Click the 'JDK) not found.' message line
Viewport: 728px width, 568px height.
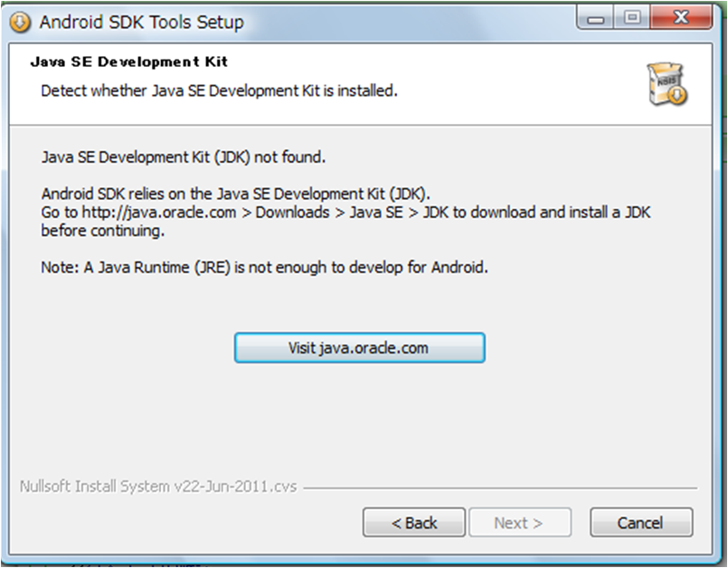point(184,157)
